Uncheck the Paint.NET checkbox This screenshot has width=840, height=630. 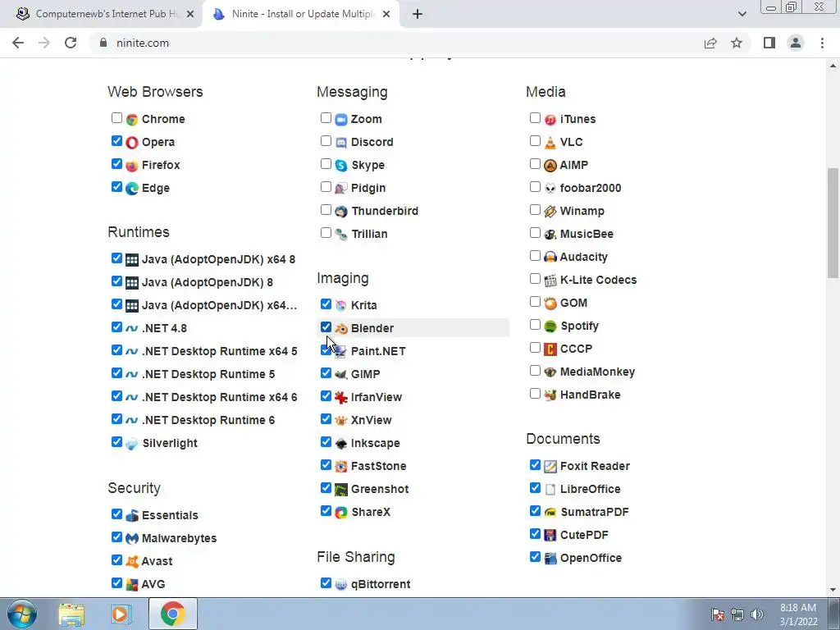326,349
